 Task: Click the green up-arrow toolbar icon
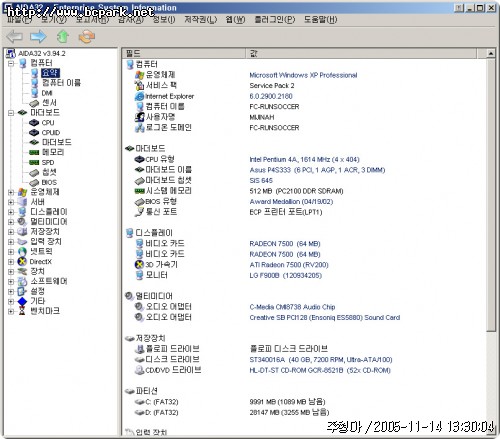click(63, 36)
